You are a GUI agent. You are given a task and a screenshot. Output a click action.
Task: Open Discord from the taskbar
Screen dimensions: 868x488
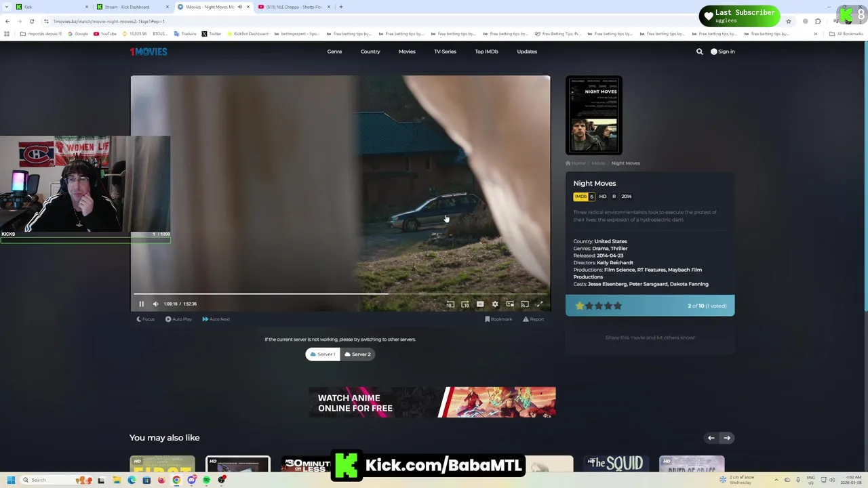point(192,480)
